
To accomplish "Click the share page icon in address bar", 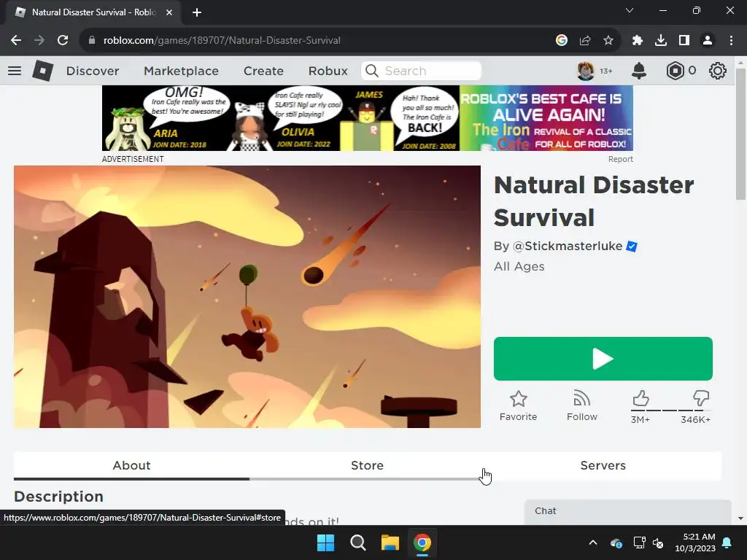I will pyautogui.click(x=585, y=41).
